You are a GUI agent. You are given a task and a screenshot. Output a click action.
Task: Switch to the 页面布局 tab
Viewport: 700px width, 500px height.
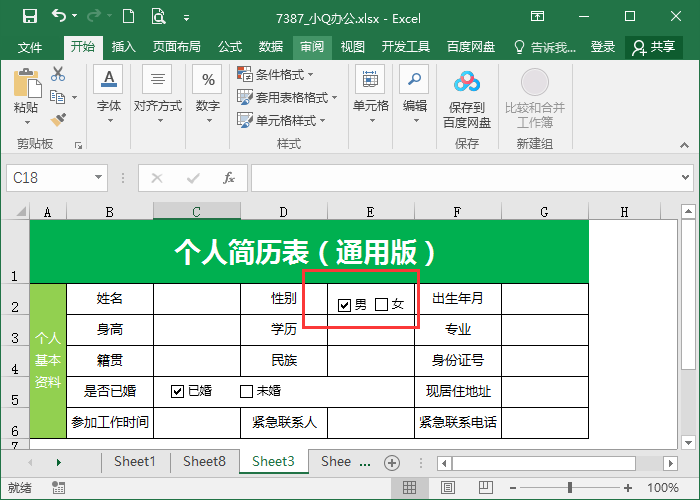pyautogui.click(x=176, y=47)
